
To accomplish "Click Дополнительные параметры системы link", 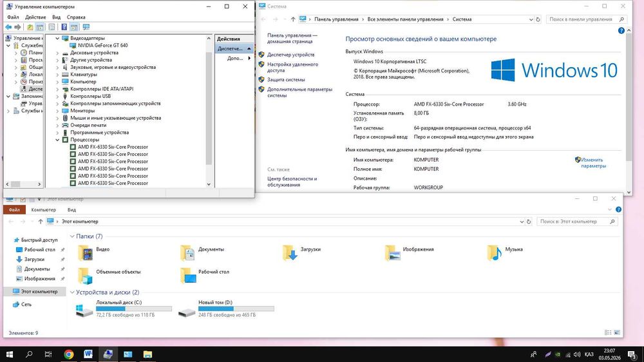I will (x=299, y=93).
